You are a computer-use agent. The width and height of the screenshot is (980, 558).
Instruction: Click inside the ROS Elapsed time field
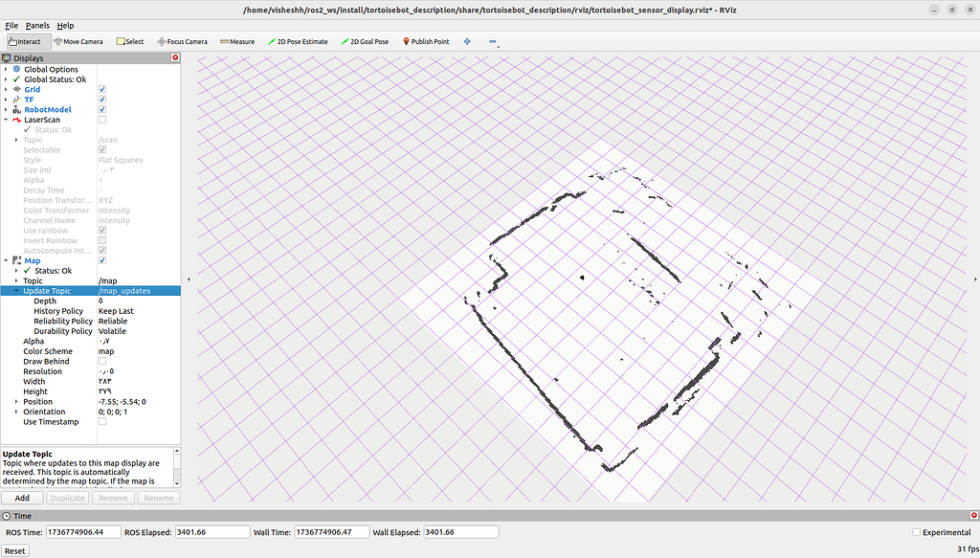[212, 531]
